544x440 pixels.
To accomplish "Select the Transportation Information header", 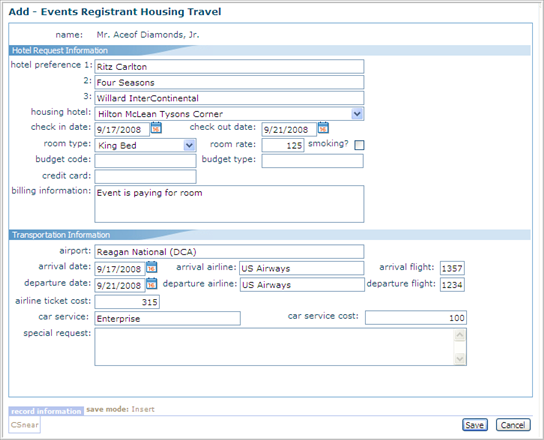I will click(61, 235).
